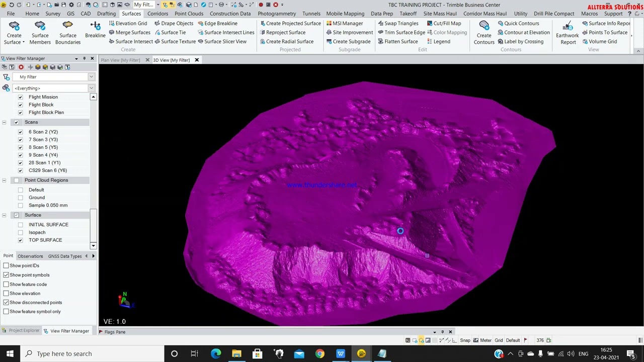Open the File menu

(x=11, y=14)
